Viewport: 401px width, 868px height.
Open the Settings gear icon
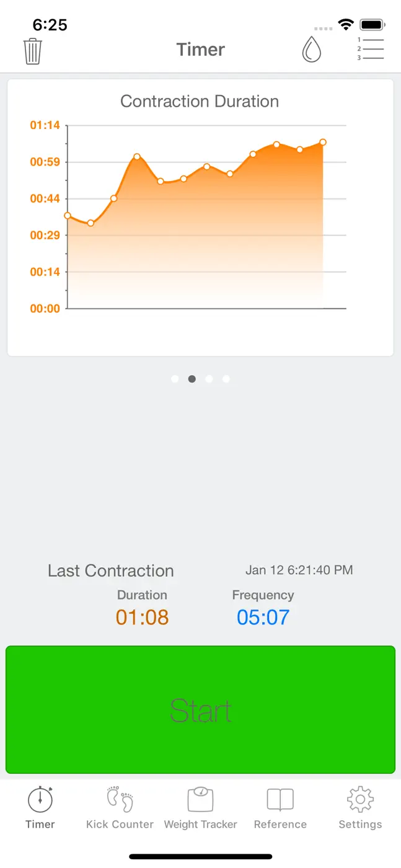click(x=360, y=799)
